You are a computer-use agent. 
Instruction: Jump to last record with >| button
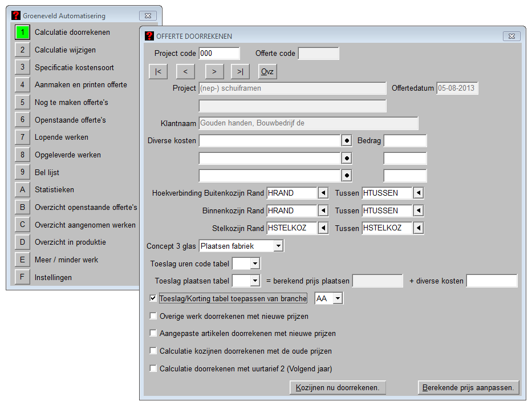click(x=240, y=72)
